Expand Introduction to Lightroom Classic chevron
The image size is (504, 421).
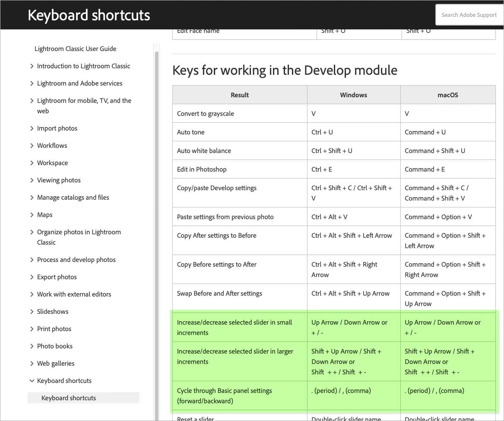[x=32, y=66]
